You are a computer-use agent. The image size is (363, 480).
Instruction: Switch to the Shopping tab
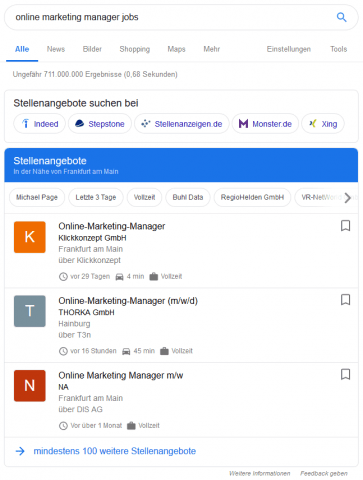[135, 49]
